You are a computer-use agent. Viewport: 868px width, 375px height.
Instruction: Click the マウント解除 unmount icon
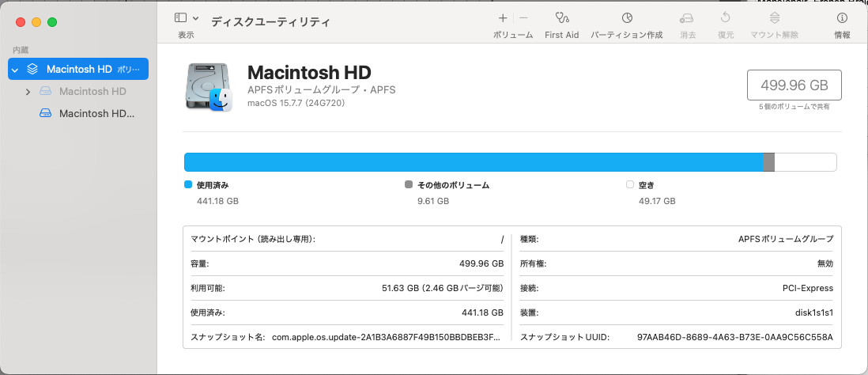[x=775, y=18]
